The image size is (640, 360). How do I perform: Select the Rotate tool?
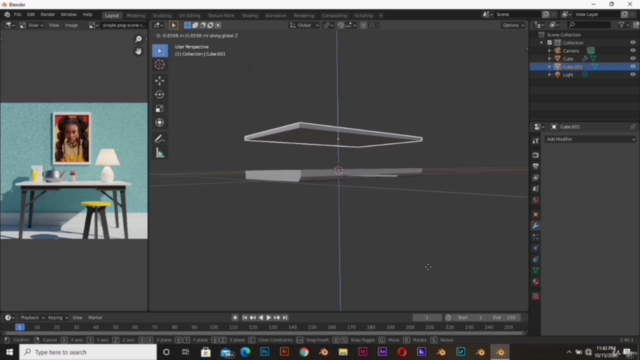click(160, 94)
